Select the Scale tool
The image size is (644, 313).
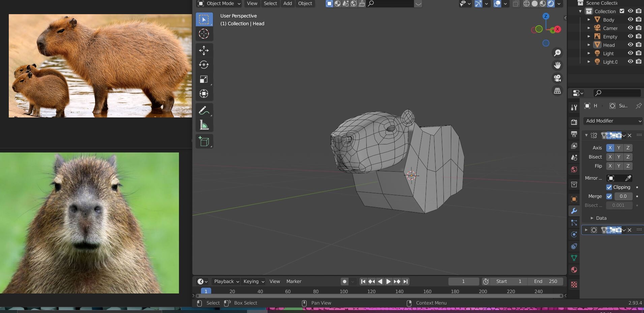[204, 79]
